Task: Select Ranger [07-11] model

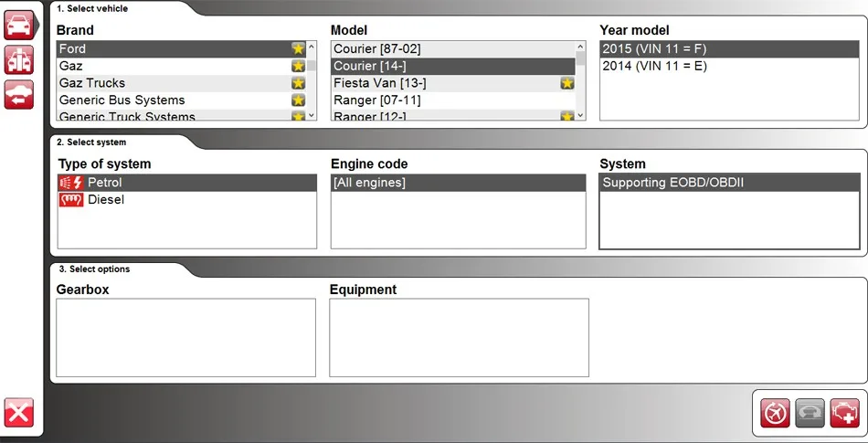Action: [453, 100]
